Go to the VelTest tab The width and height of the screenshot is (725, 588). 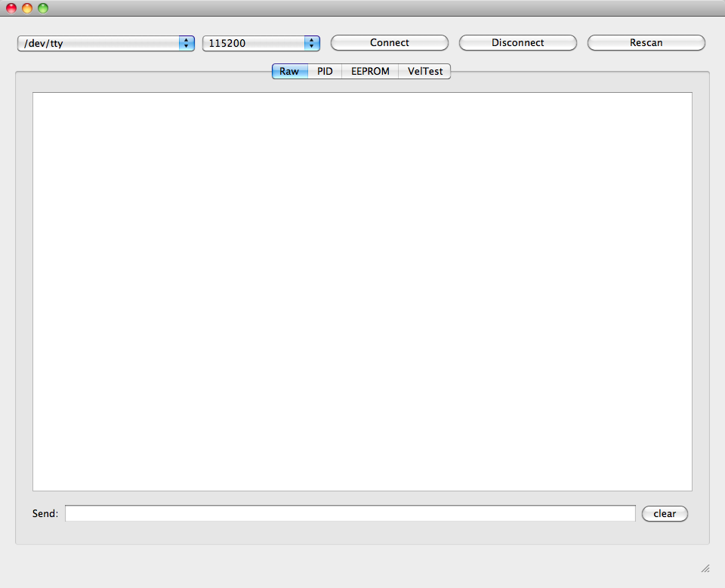[x=424, y=72]
